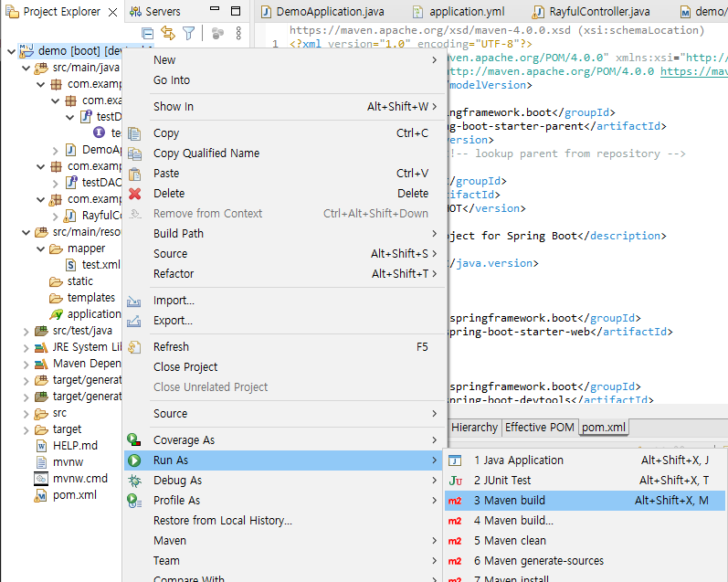
Task: Select 5 Maven clean
Action: 585,541
